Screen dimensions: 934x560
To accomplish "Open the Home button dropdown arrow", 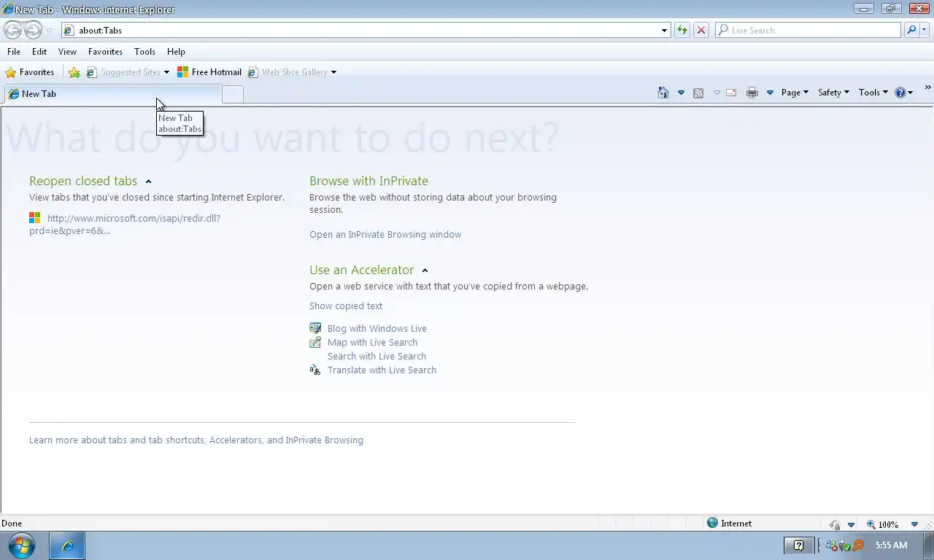I will coord(681,93).
